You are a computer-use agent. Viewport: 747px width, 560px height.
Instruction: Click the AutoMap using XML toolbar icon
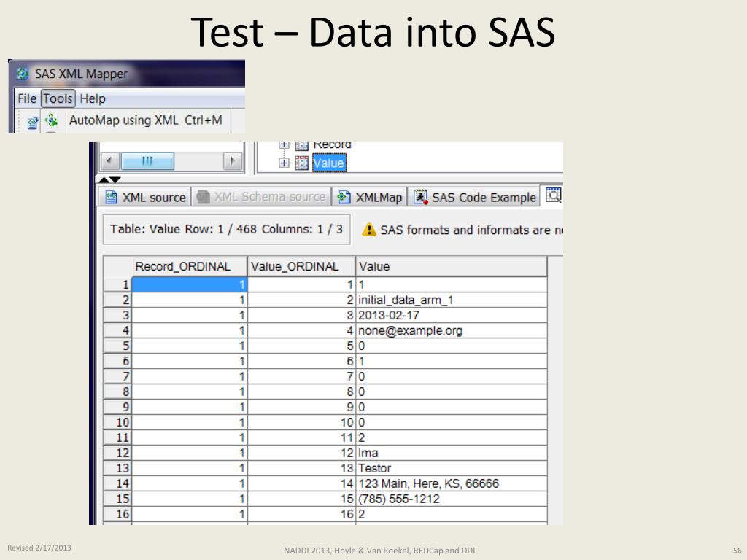52,120
